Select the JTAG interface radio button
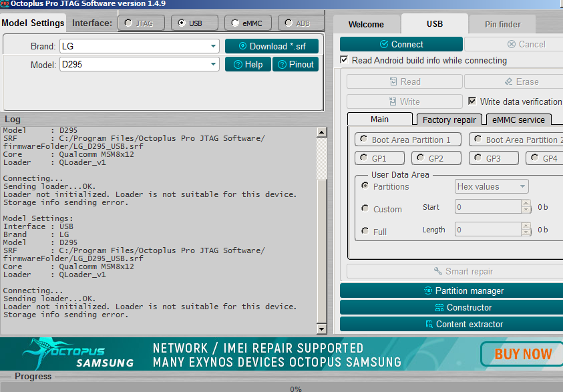The width and height of the screenshot is (563, 392). click(128, 23)
